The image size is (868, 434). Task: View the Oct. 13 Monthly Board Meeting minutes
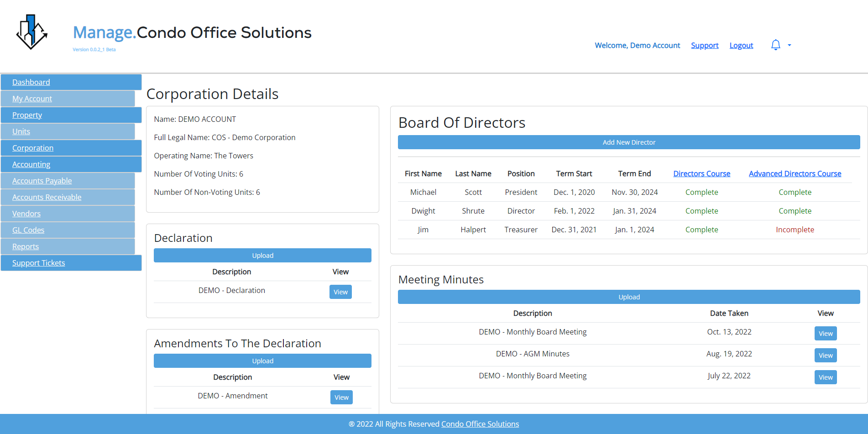tap(826, 333)
